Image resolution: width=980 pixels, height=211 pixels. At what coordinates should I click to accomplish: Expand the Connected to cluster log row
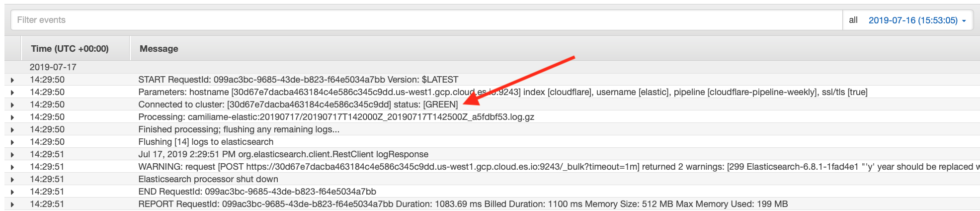[x=12, y=105]
